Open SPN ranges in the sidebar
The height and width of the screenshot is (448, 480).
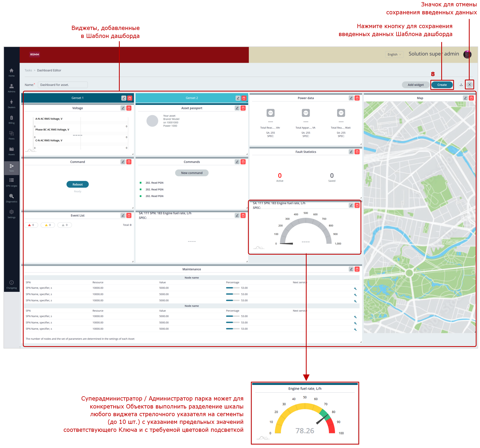tap(12, 182)
